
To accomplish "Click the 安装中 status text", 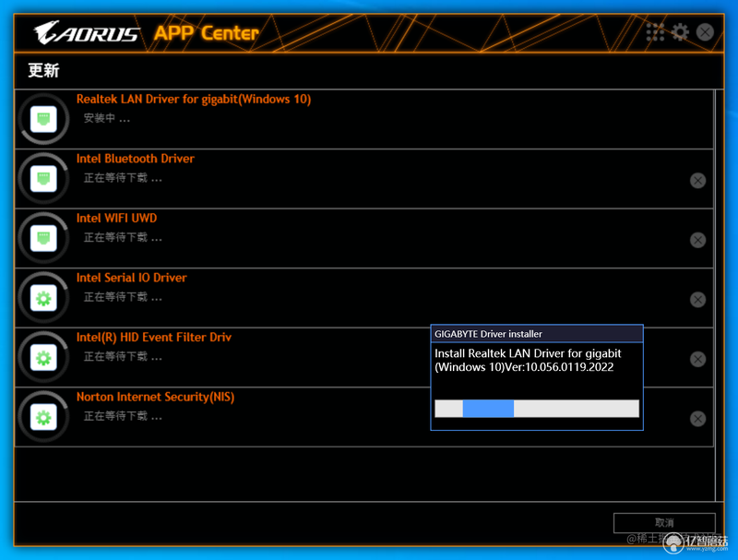I will pyautogui.click(x=106, y=118).
